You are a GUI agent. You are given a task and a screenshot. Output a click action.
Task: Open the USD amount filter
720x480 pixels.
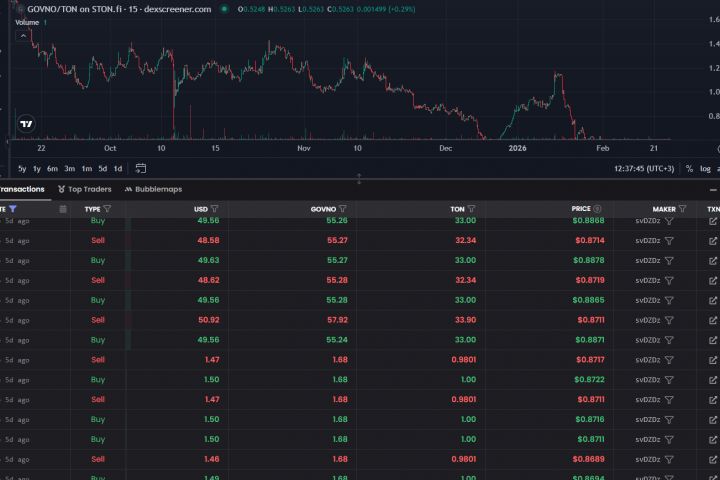click(214, 209)
